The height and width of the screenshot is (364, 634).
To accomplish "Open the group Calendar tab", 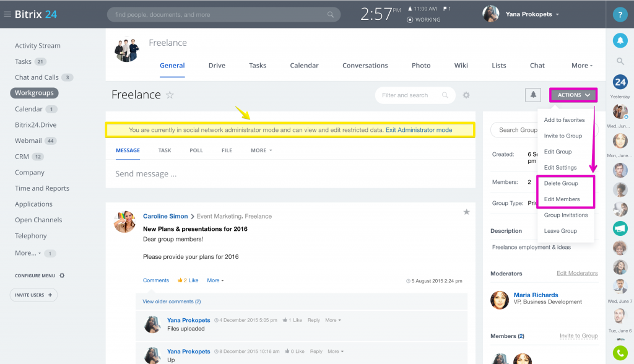I will (304, 66).
